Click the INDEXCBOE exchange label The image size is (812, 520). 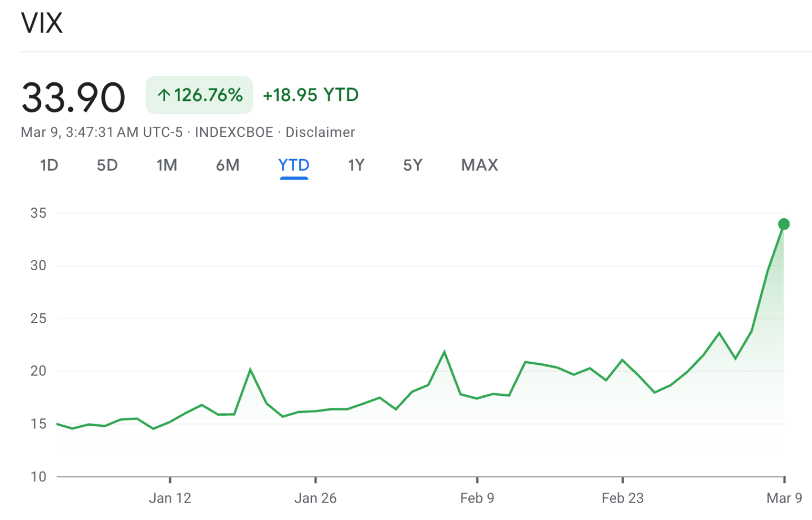[x=234, y=132]
